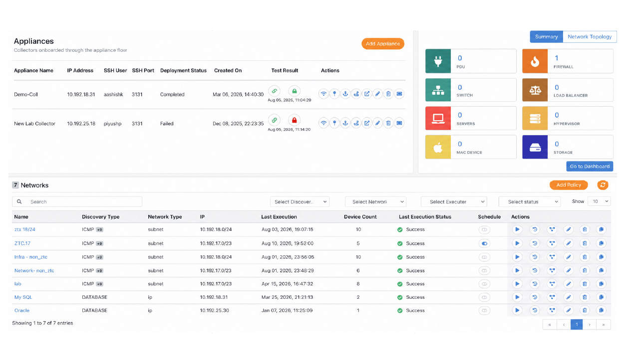This screenshot has width=624, height=364.
Task: Open the Load Balancer summary card
Action: pyautogui.click(x=568, y=90)
